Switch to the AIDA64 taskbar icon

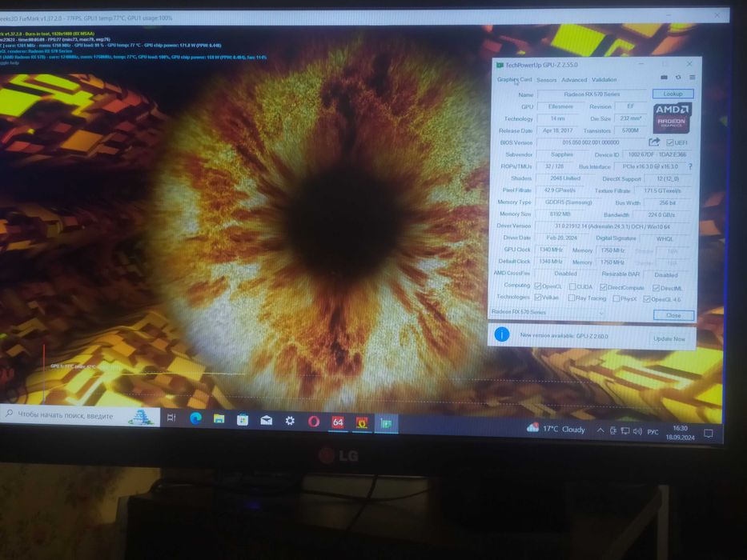point(338,422)
